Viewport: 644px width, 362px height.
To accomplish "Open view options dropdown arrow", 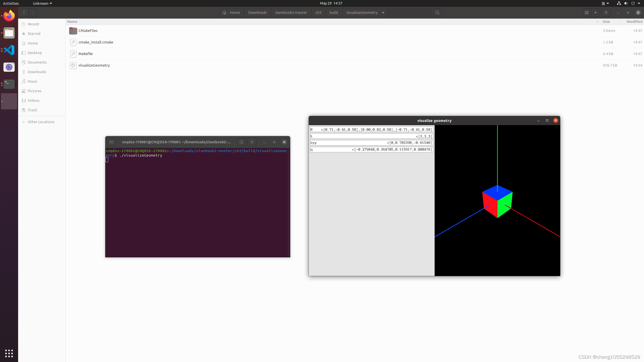I will [595, 13].
